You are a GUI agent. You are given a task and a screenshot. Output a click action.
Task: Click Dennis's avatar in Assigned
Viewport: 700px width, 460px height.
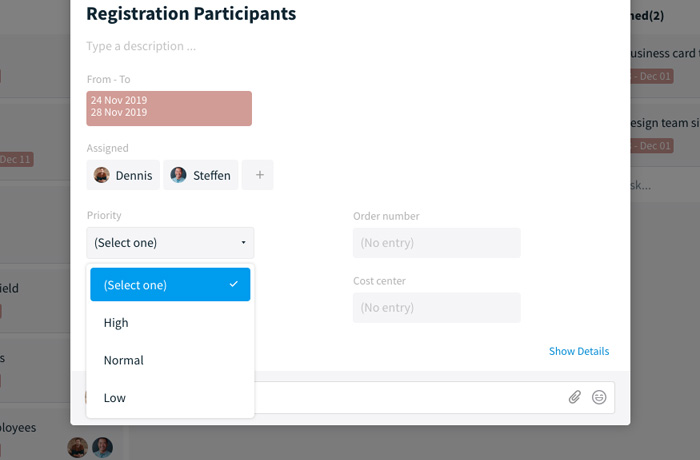pyautogui.click(x=102, y=175)
